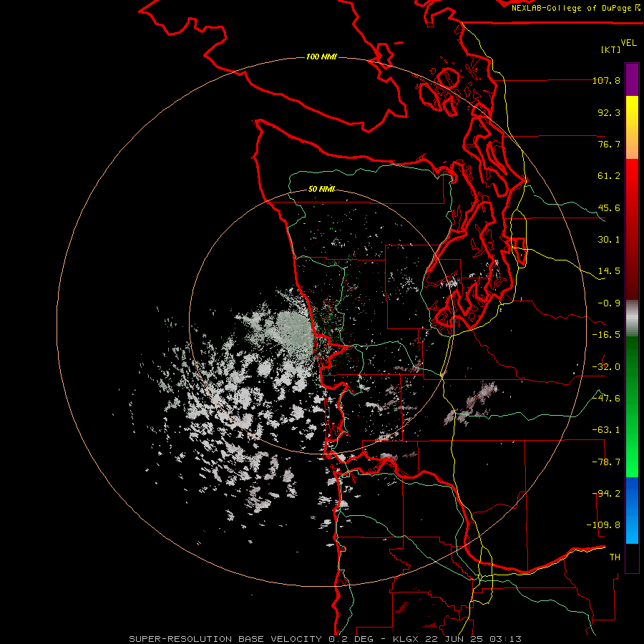Screen dimensions: 644x644
Task: Click the -47.6 legend value
Action: click(x=606, y=399)
